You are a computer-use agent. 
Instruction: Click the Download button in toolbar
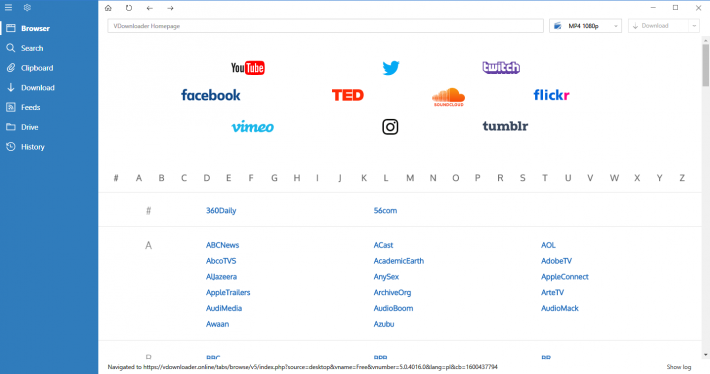click(658, 26)
